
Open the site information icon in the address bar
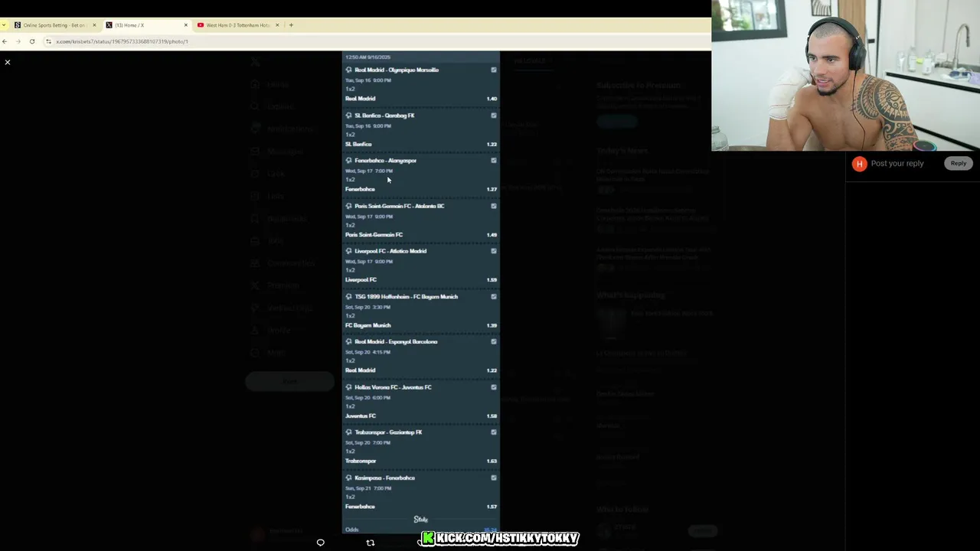point(48,41)
